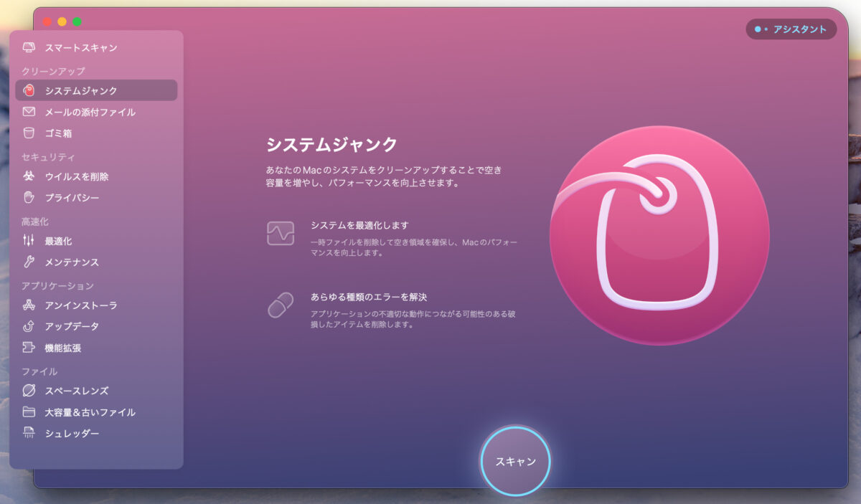Open ウイルスを削除 module
Screen dimensions: 861x504
pyautogui.click(x=96, y=176)
